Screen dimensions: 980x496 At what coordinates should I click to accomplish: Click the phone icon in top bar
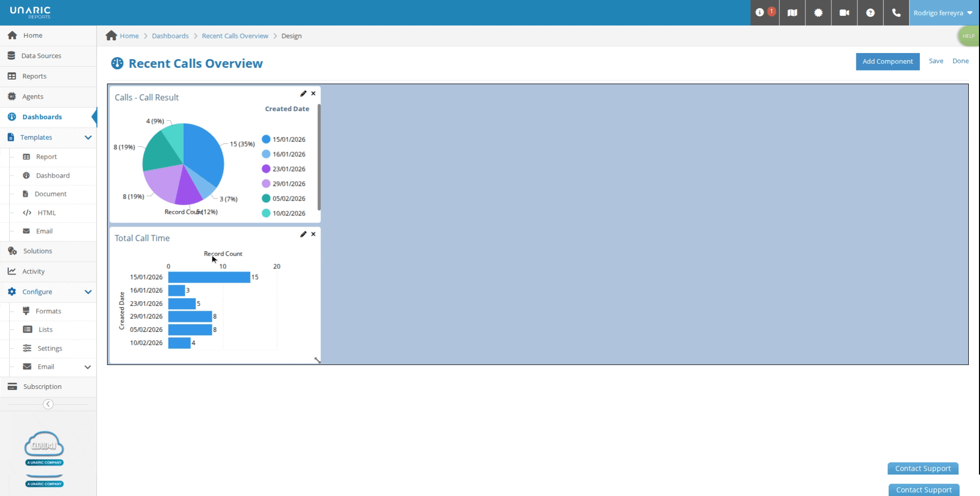tap(896, 12)
